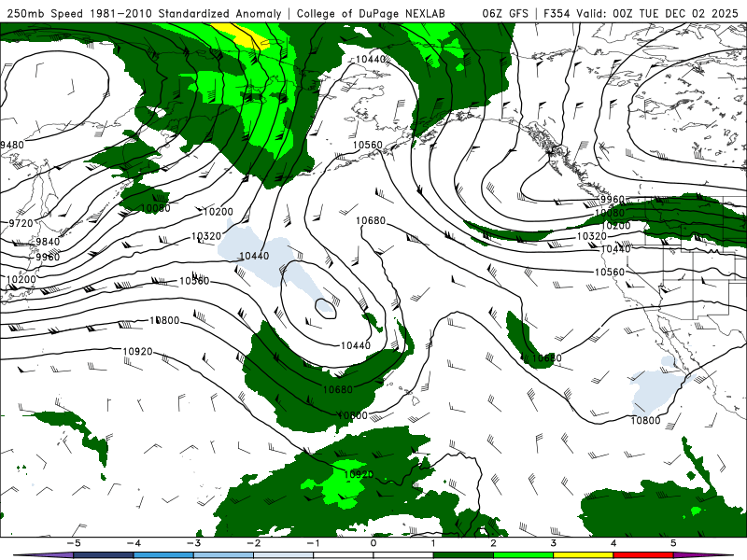The height and width of the screenshot is (560, 747).
Task: Click the '0' tick on the color scale
Action: point(373,543)
